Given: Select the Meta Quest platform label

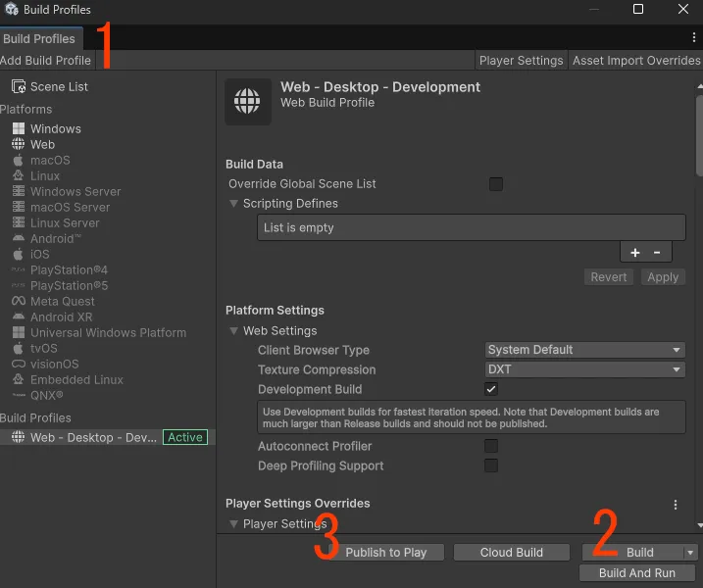Looking at the screenshot, I should tap(63, 301).
